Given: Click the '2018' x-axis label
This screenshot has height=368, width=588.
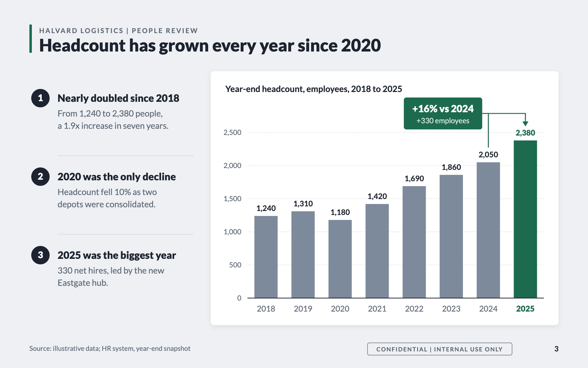Looking at the screenshot, I should [266, 309].
